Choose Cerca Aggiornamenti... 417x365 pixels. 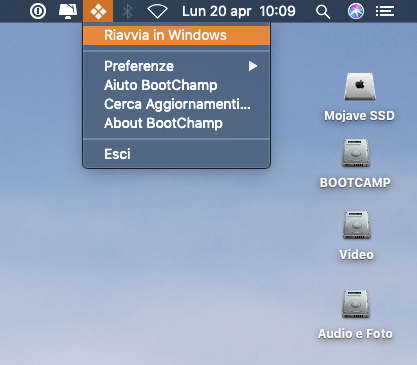pyautogui.click(x=176, y=104)
